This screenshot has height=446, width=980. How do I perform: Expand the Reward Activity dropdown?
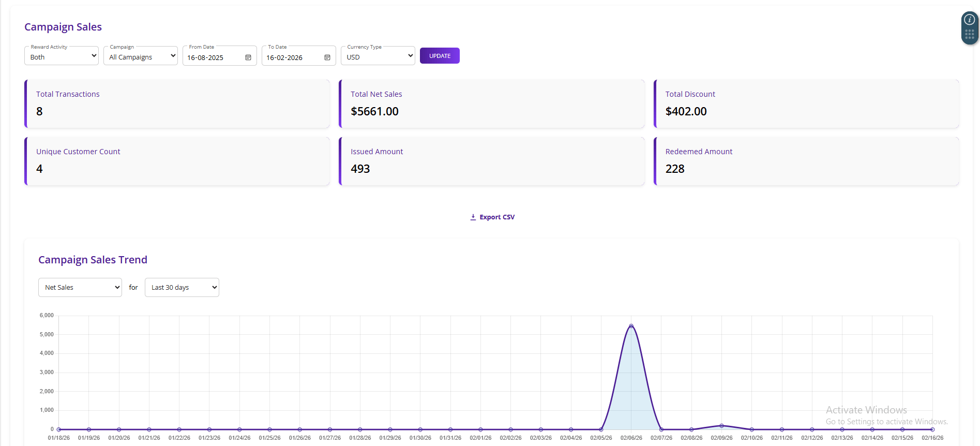[x=62, y=56]
